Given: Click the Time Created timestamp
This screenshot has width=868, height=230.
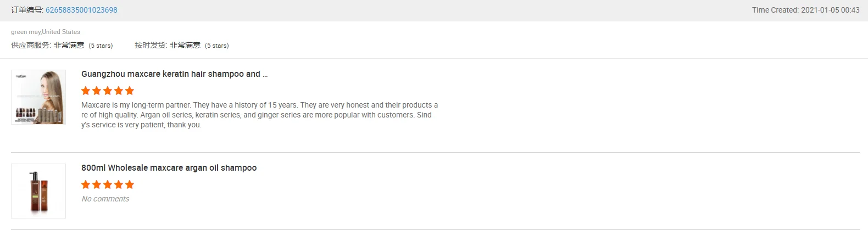Looking at the screenshot, I should [x=805, y=10].
